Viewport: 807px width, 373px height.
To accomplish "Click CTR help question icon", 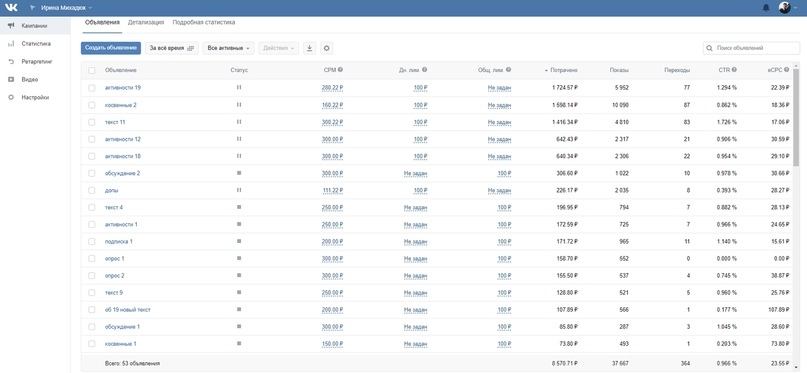I will coord(734,70).
